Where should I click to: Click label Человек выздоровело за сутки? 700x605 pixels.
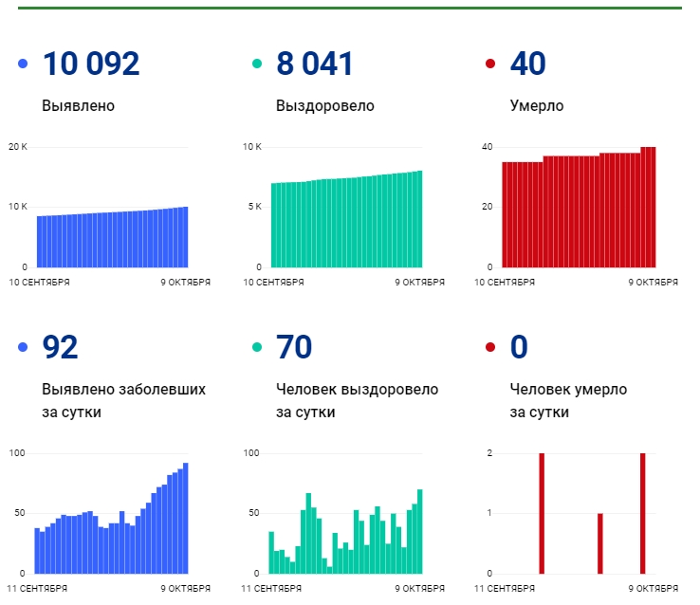pyautogui.click(x=358, y=401)
